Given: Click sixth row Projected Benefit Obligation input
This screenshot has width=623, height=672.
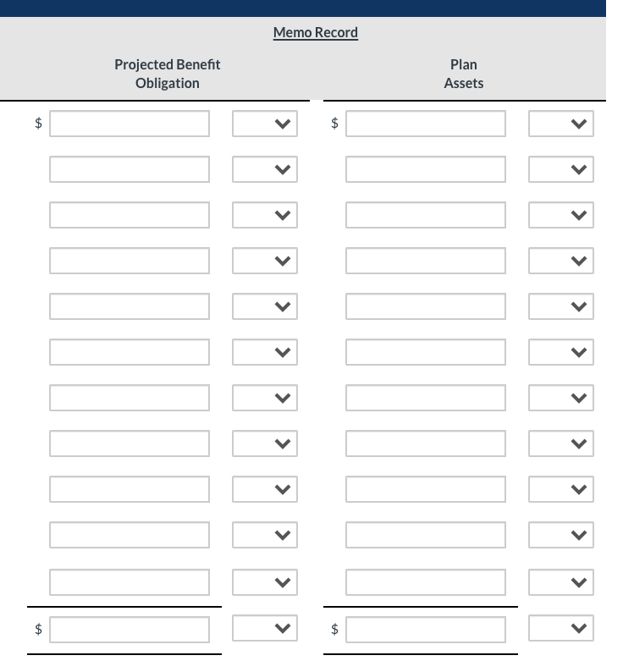Looking at the screenshot, I should pos(129,352).
